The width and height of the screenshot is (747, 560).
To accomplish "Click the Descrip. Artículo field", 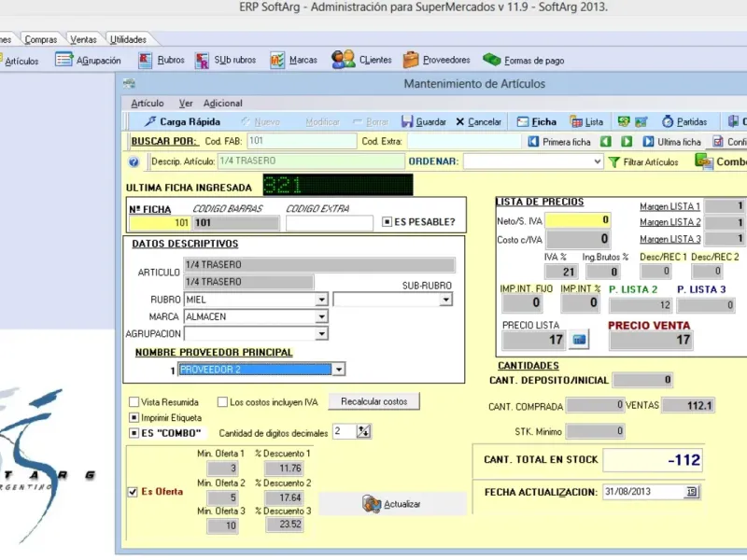I will [x=311, y=161].
